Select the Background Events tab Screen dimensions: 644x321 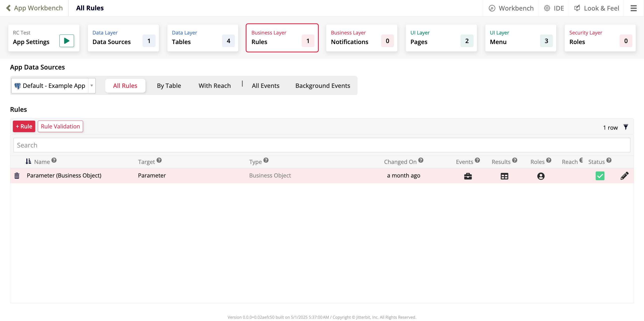pos(323,86)
